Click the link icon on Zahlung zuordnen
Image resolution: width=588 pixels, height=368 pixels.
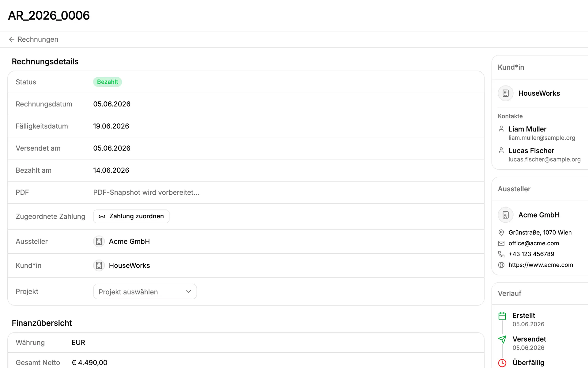[x=102, y=216]
